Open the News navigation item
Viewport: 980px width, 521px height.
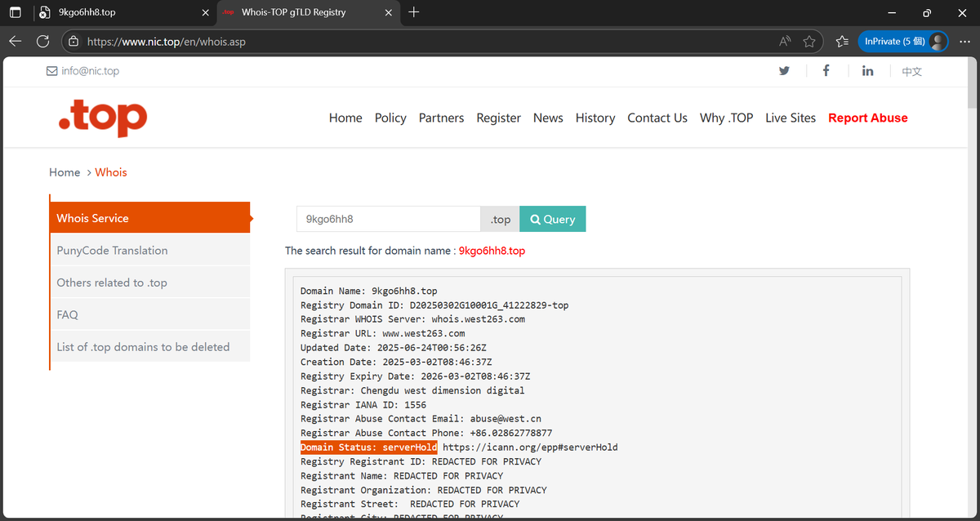tap(548, 118)
